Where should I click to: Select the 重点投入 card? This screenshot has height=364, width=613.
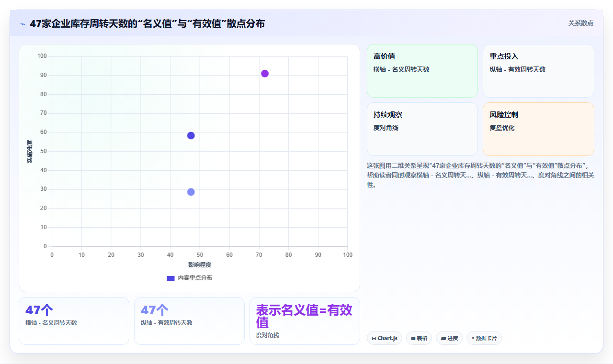(x=538, y=71)
